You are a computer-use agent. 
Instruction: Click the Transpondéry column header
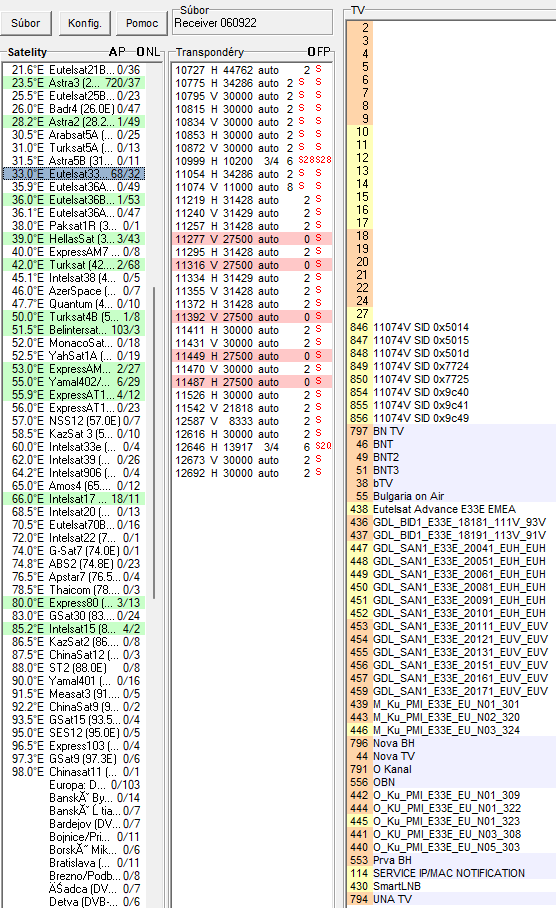pyautogui.click(x=210, y=52)
